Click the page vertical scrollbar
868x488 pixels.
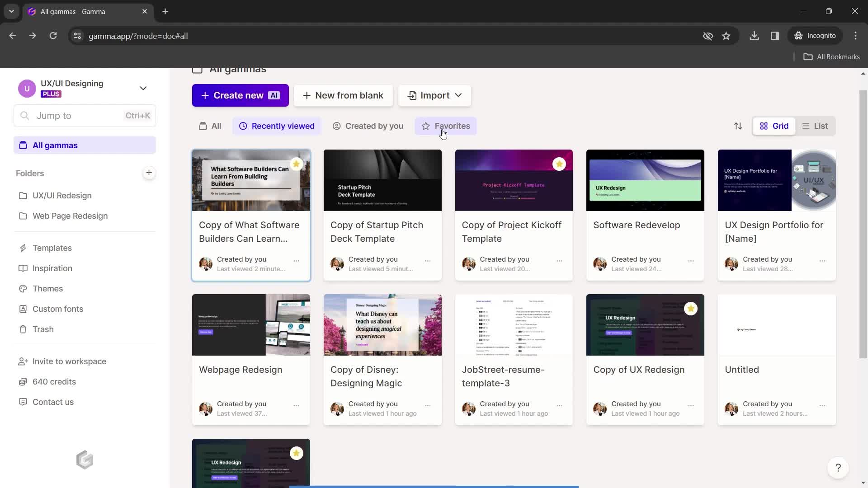pyautogui.click(x=863, y=224)
